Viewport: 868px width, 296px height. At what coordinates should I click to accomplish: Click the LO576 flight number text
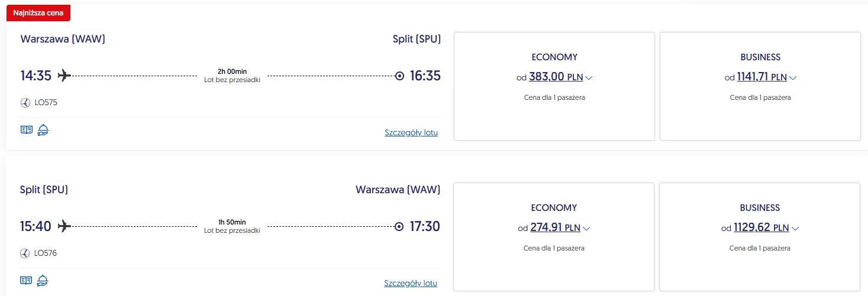pyautogui.click(x=46, y=253)
